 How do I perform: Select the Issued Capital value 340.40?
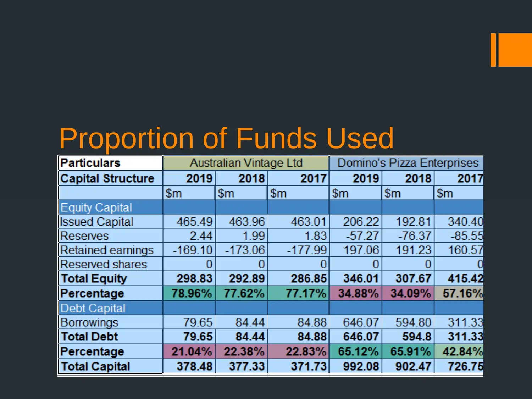pyautogui.click(x=465, y=222)
